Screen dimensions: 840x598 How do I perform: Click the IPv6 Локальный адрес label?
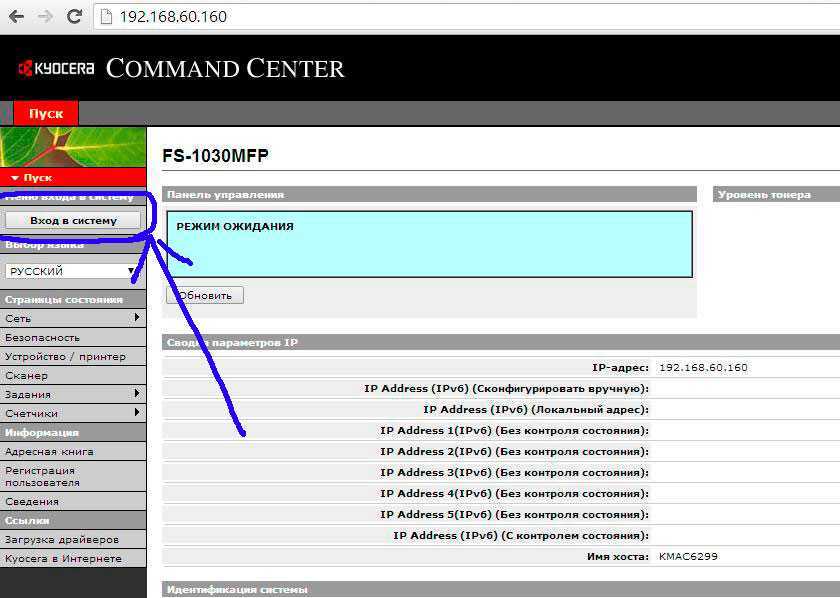tap(536, 409)
